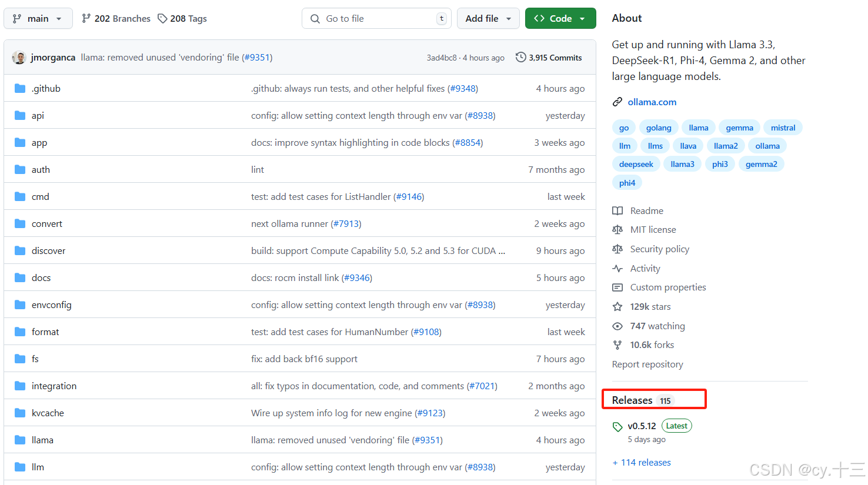Open pull request #9346 link
Screen dimensions: 868x485
[357, 278]
